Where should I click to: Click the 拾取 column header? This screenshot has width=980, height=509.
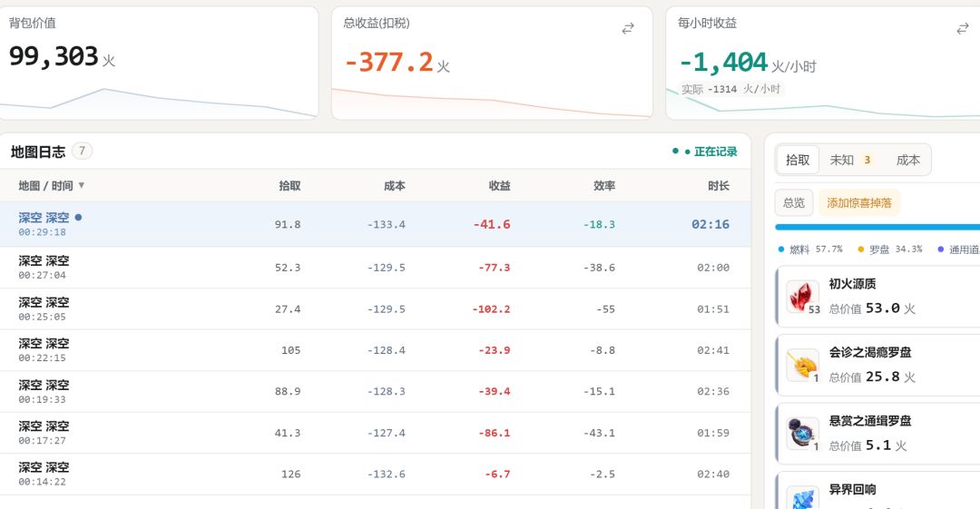click(x=289, y=186)
